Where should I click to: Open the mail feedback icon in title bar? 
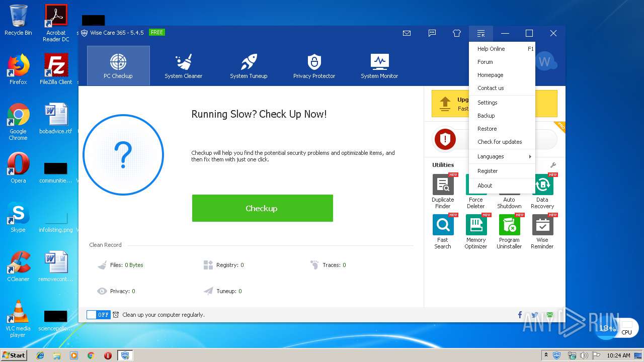pyautogui.click(x=407, y=33)
